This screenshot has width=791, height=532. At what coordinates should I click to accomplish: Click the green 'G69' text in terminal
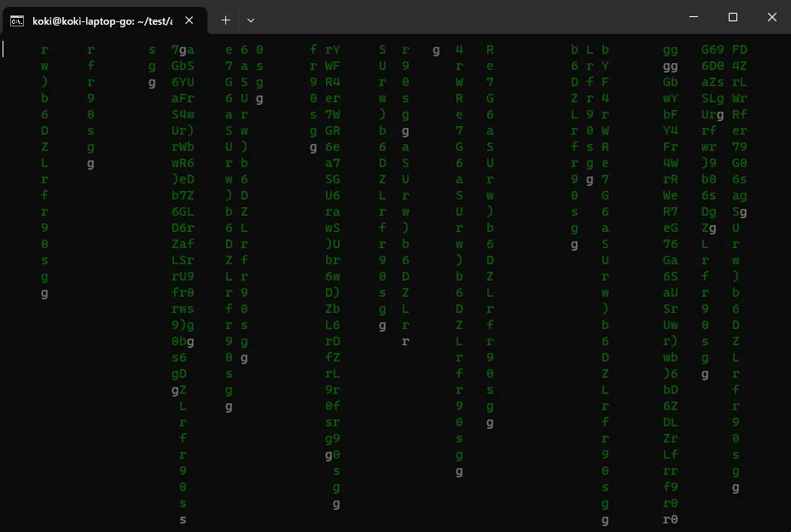click(712, 50)
